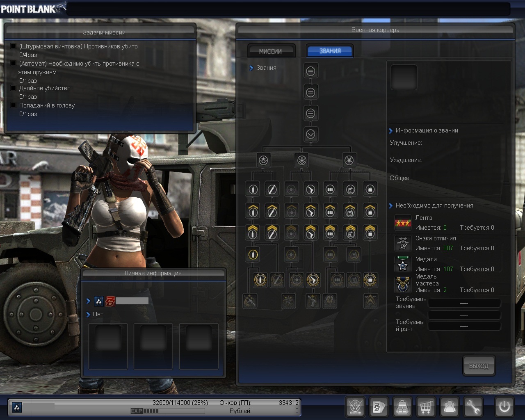Viewport: 525px width, 420px height.
Task: Click the rank icon in the bottom status bar
Action: pyautogui.click(x=17, y=407)
